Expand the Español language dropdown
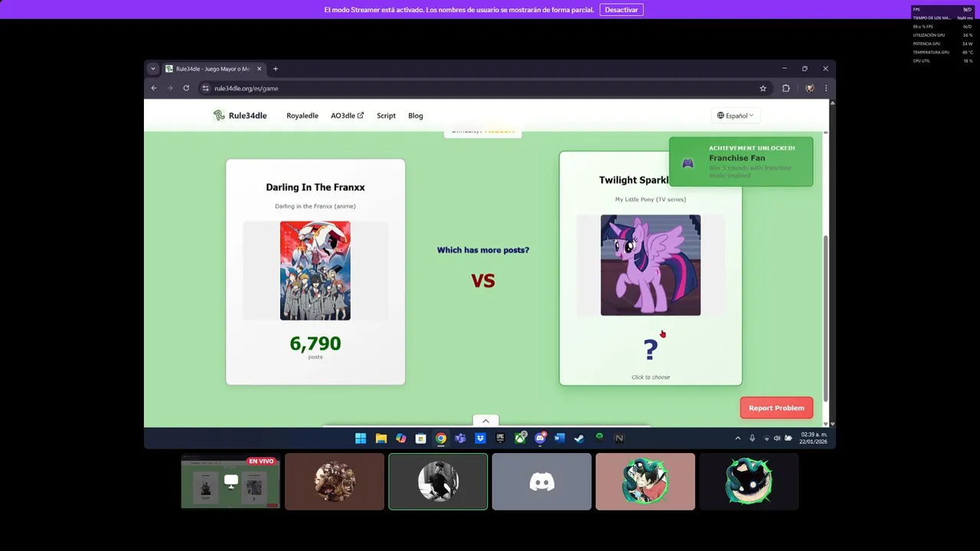Viewport: 980px width, 551px height. pyautogui.click(x=735, y=116)
